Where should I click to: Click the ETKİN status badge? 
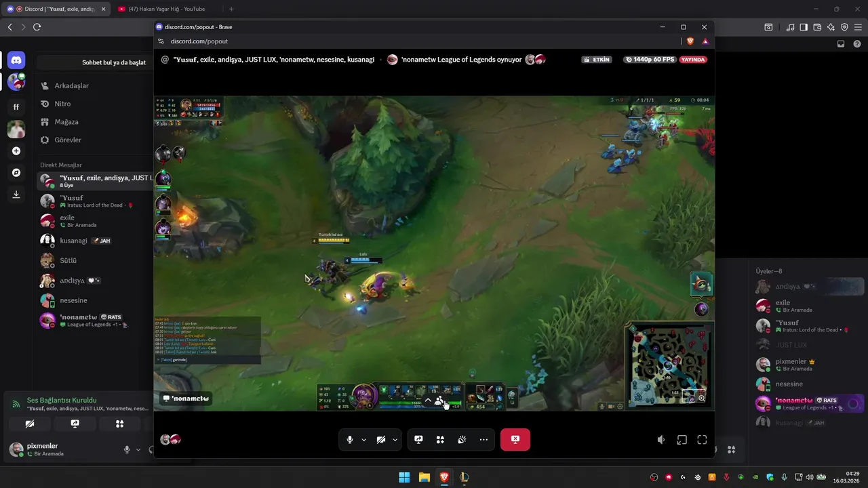point(597,60)
